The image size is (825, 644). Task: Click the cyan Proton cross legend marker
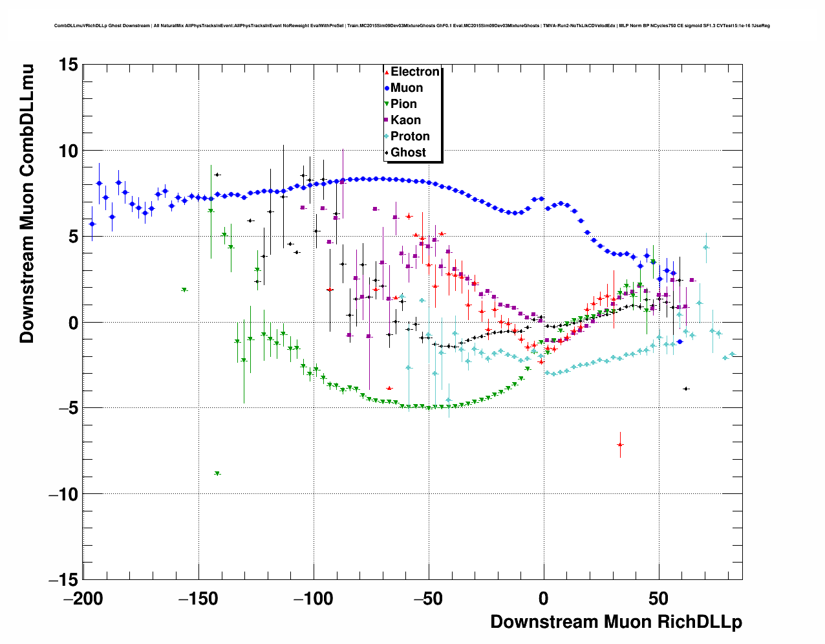pyautogui.click(x=387, y=136)
